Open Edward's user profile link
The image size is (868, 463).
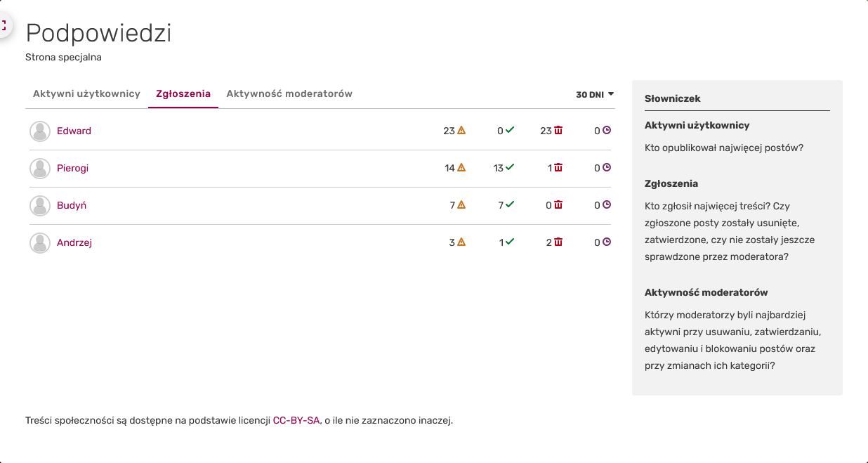tap(74, 131)
